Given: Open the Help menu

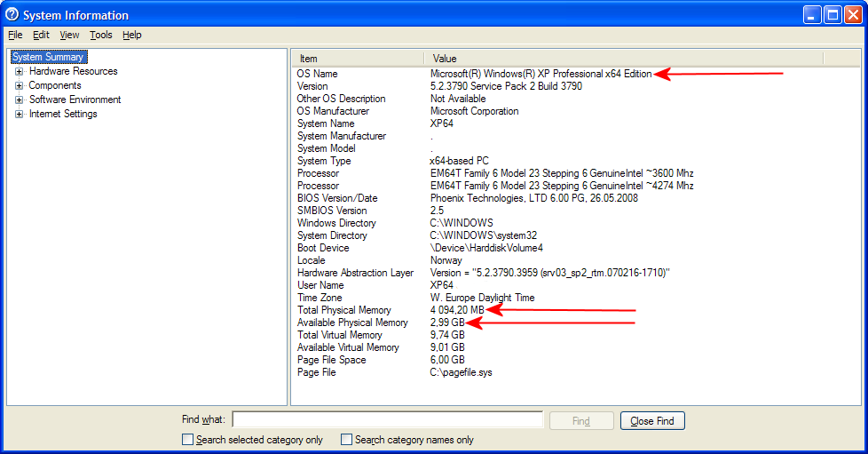Looking at the screenshot, I should 131,35.
